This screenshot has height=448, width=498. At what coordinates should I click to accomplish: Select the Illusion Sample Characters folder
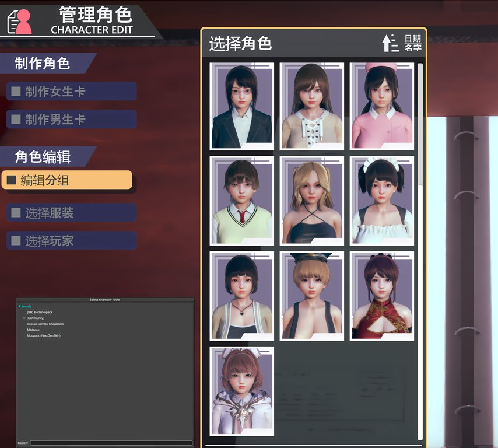pyautogui.click(x=45, y=324)
